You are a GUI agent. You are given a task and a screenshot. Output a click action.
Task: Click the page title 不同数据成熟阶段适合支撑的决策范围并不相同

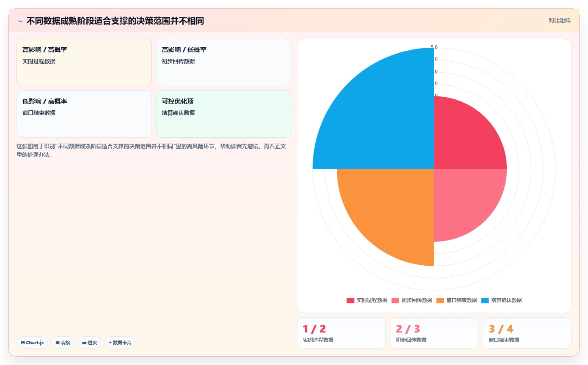[115, 21]
